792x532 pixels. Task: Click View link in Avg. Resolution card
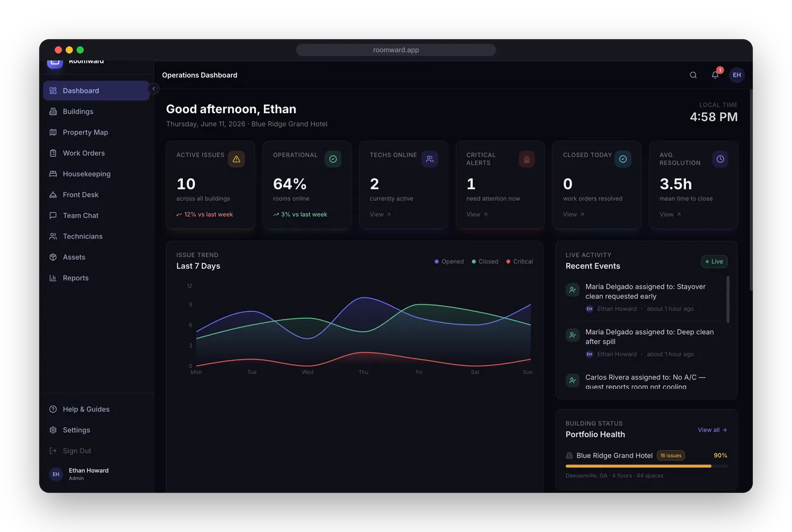[670, 214]
